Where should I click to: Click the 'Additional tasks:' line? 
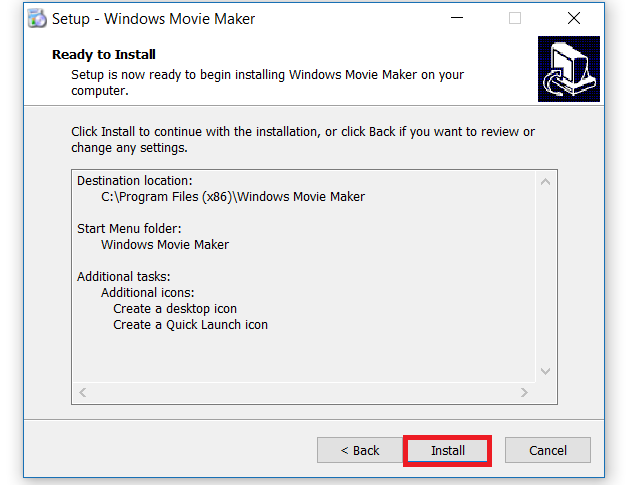(123, 276)
